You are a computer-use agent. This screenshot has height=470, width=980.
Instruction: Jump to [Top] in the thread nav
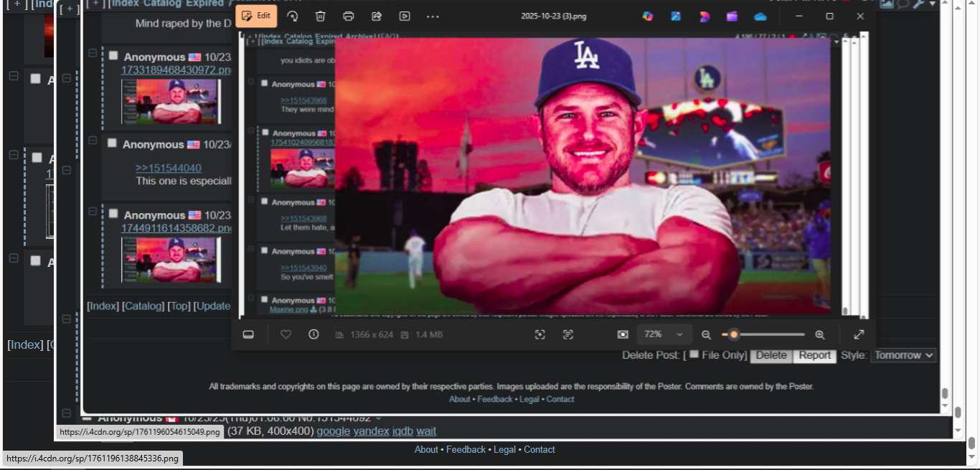pyautogui.click(x=179, y=306)
